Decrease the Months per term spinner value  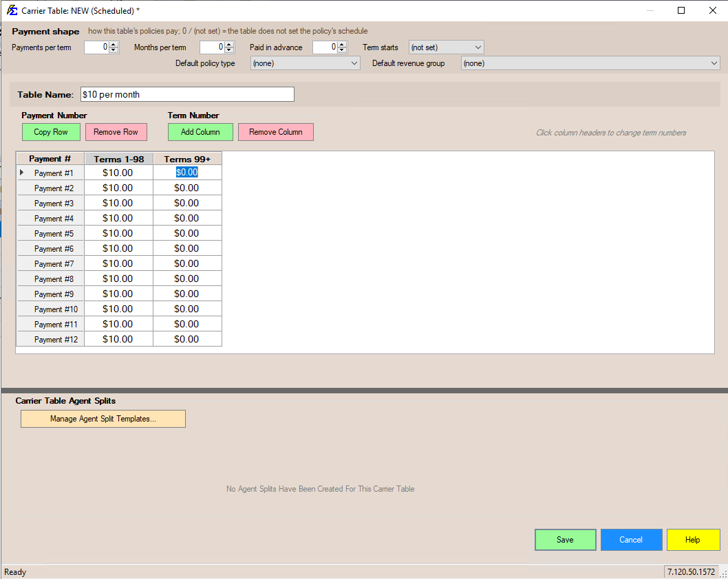(229, 50)
